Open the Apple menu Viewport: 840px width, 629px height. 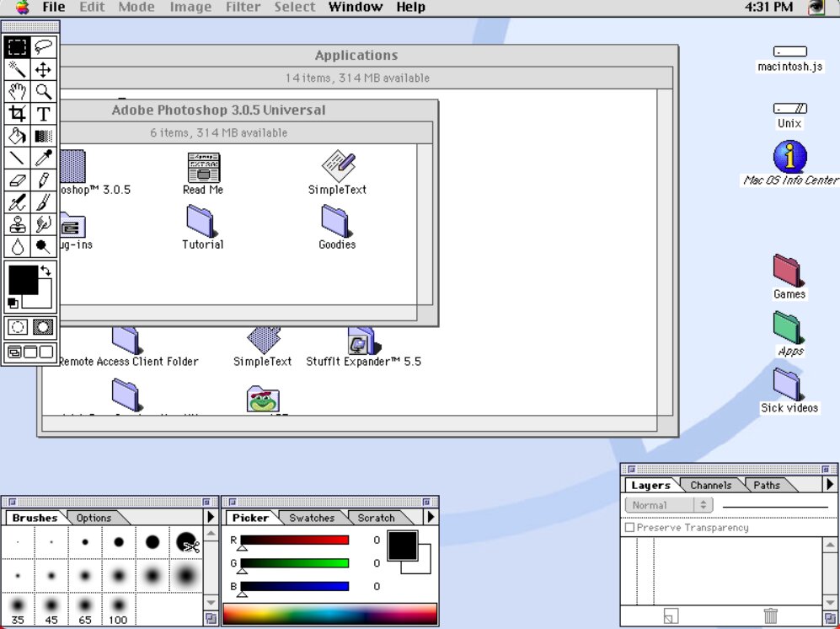(23, 8)
